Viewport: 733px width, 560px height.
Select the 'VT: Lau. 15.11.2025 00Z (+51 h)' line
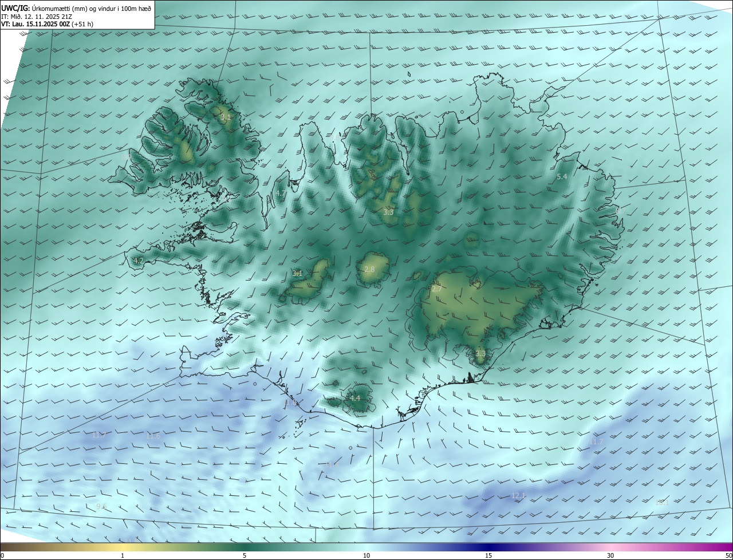[x=47, y=24]
